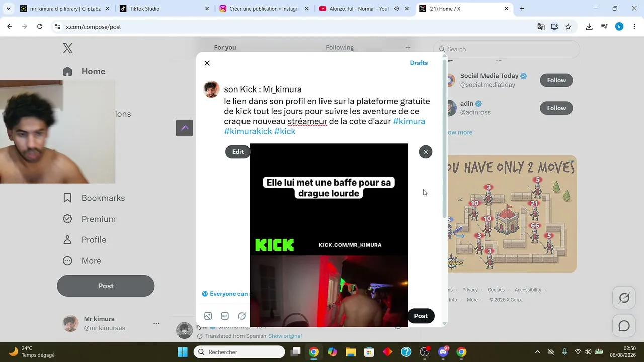Open the Grok floating button
Screen dimensions: 644x362
pyautogui.click(x=624, y=298)
